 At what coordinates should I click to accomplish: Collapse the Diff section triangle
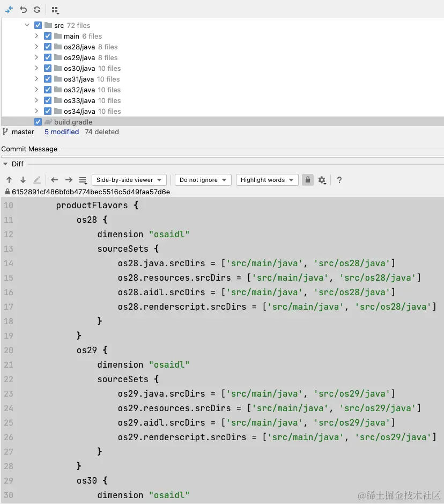point(5,164)
